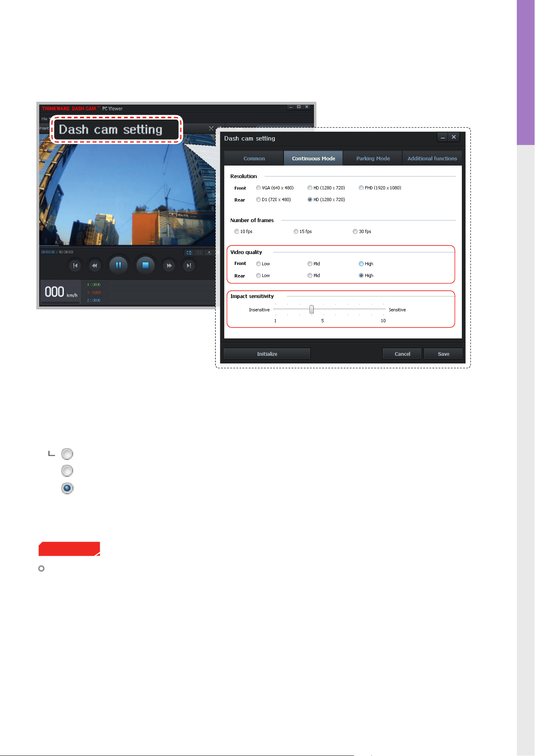Set Rear video quality to Mid
The image size is (535, 756).
[x=310, y=275]
